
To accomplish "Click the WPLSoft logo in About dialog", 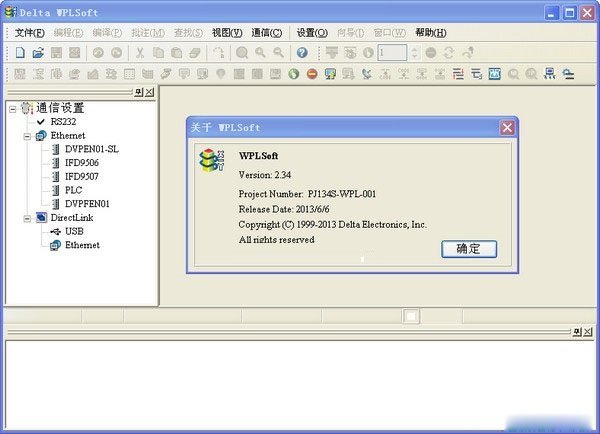I will (208, 159).
